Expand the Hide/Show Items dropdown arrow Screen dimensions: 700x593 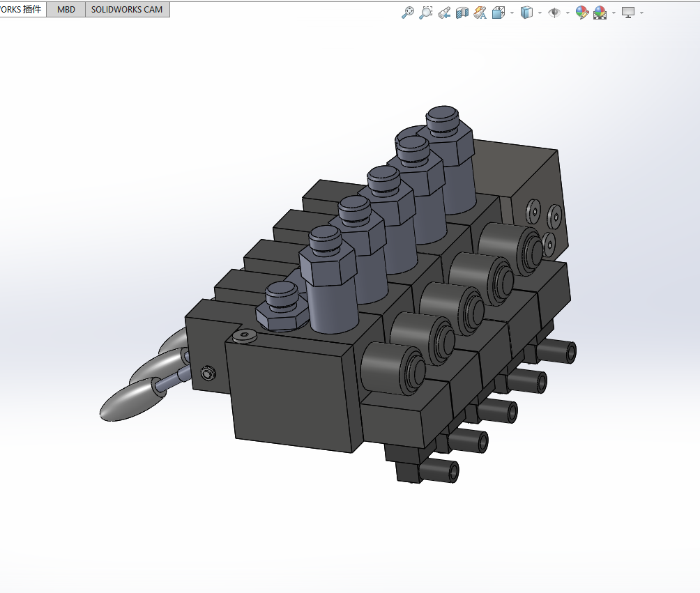coord(568,13)
